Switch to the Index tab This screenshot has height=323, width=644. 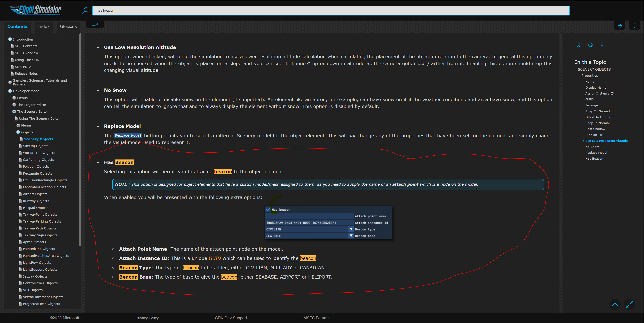click(43, 26)
